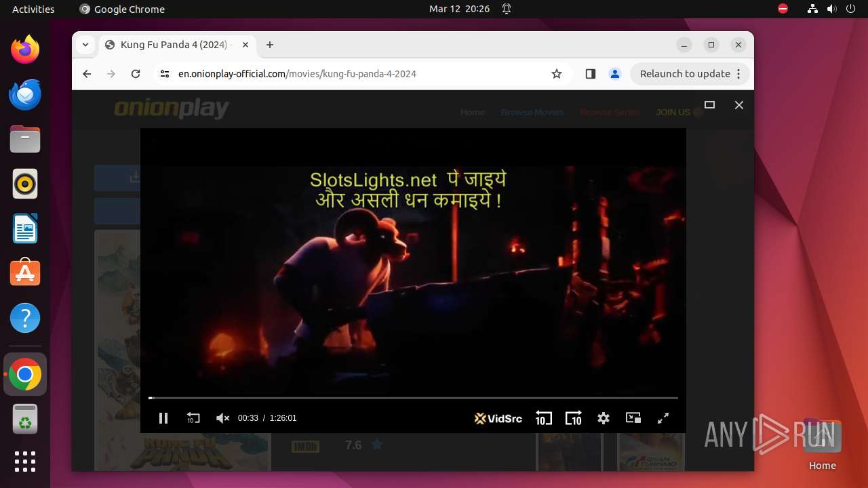Enable picture-in-picture mode

[633, 418]
